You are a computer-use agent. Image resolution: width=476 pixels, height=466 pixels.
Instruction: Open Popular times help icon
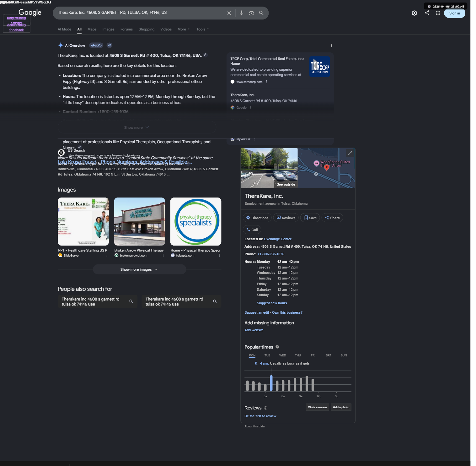point(277,347)
